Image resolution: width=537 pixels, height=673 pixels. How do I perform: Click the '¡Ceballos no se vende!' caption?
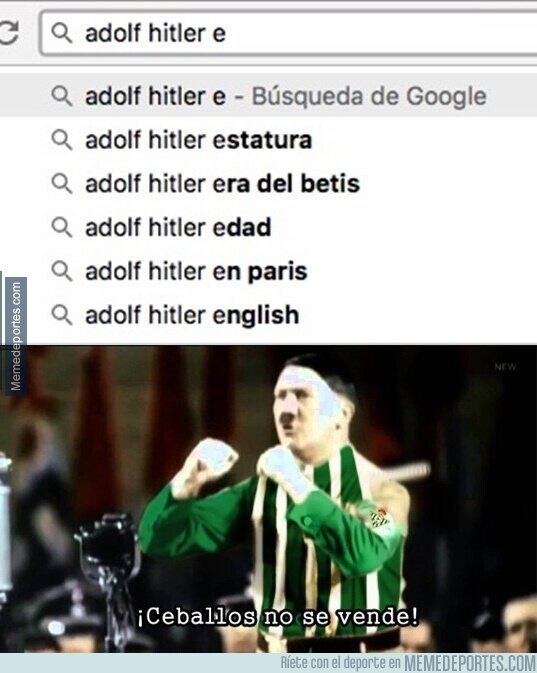(278, 616)
